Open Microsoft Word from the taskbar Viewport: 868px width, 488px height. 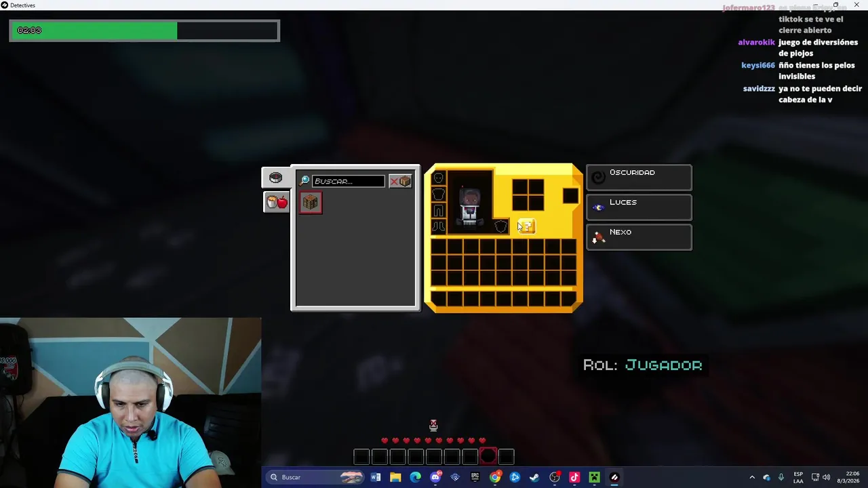click(x=376, y=477)
